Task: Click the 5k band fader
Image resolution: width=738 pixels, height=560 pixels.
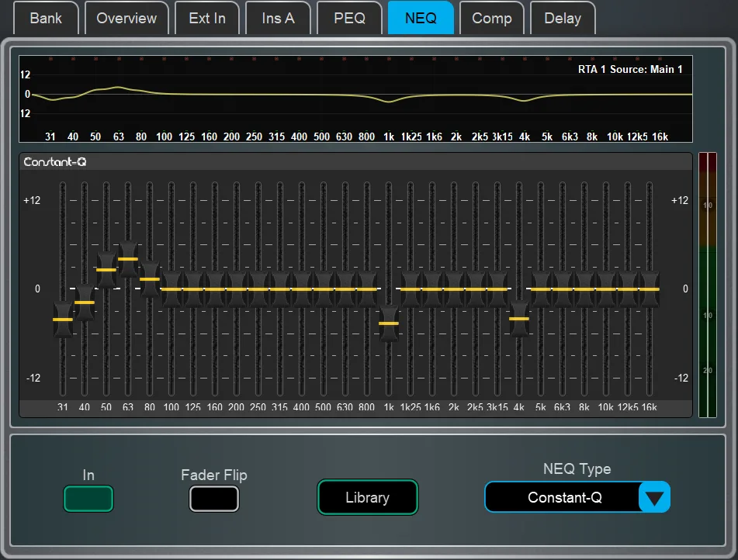Action: [x=541, y=289]
